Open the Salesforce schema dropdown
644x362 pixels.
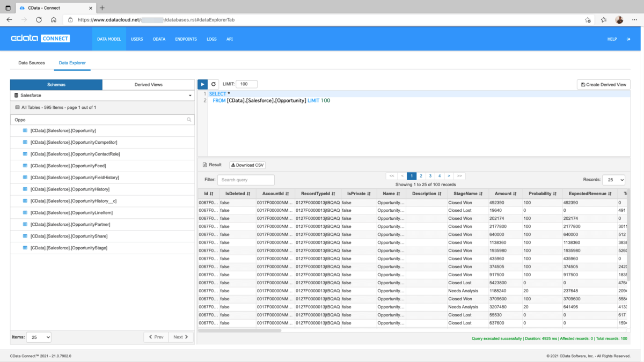pos(103,95)
